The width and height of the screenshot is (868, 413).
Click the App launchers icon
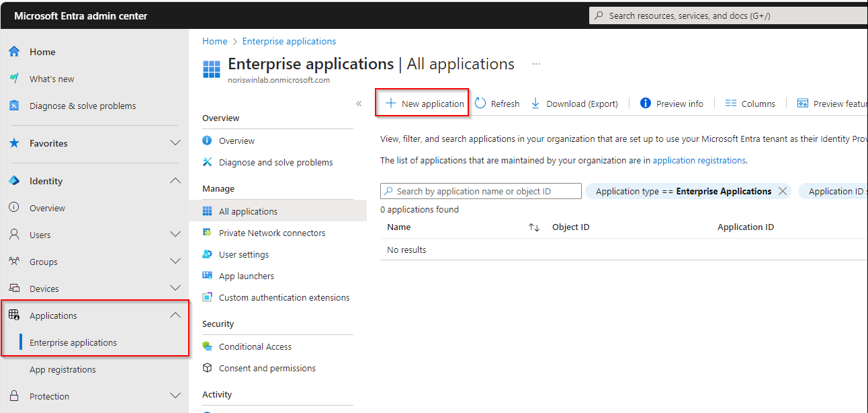(x=207, y=276)
